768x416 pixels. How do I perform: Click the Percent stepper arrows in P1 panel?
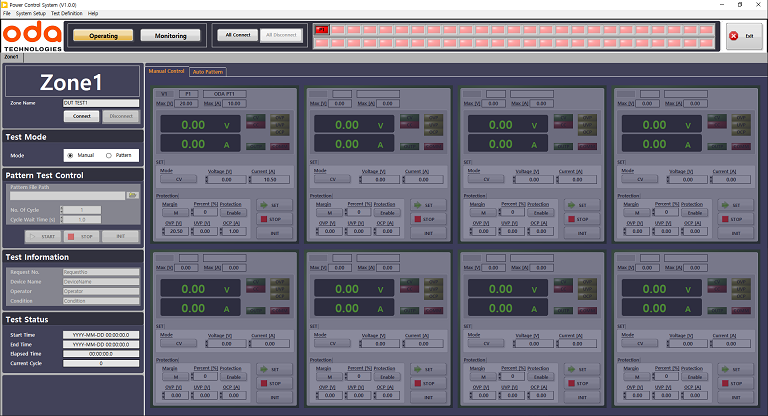pyautogui.click(x=192, y=212)
